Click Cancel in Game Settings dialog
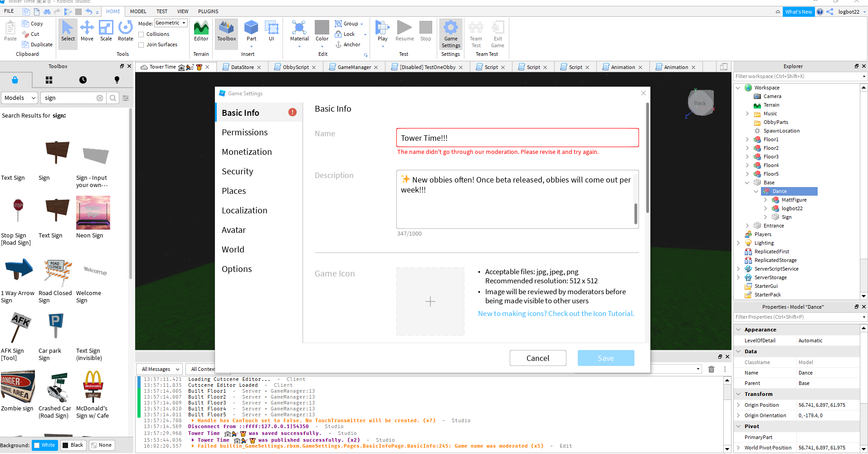The width and height of the screenshot is (868, 454). point(537,358)
